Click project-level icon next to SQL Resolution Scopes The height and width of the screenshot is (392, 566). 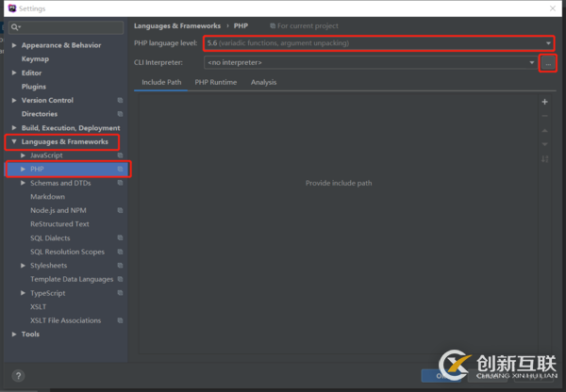tap(120, 252)
